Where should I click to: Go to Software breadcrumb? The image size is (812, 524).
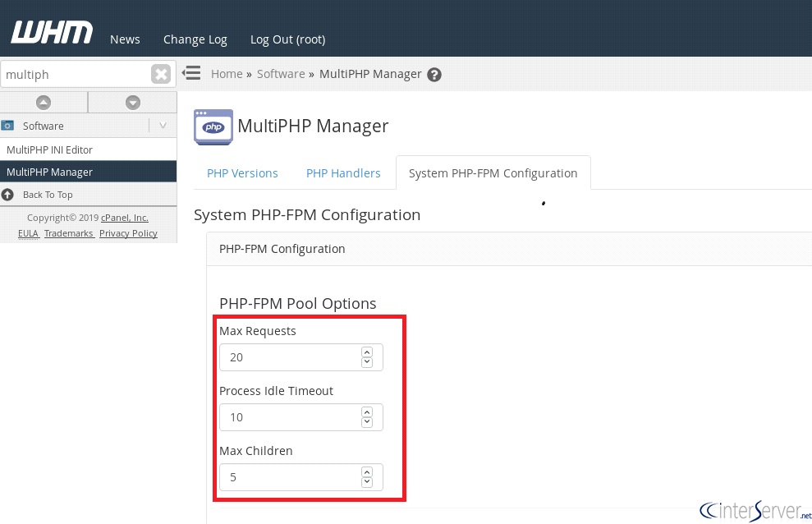pyautogui.click(x=281, y=74)
